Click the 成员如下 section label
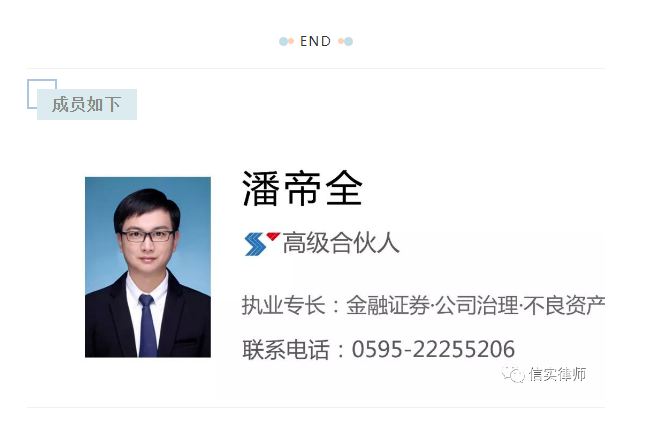 (87, 105)
